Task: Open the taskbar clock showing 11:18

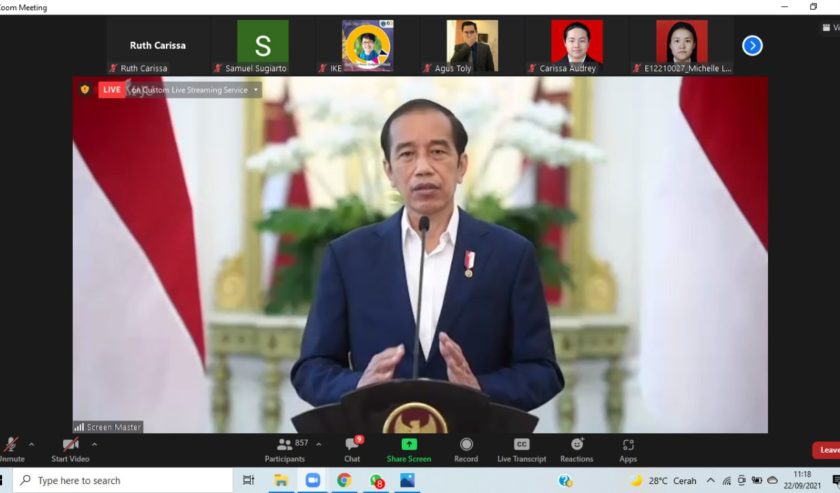Action: click(802, 480)
